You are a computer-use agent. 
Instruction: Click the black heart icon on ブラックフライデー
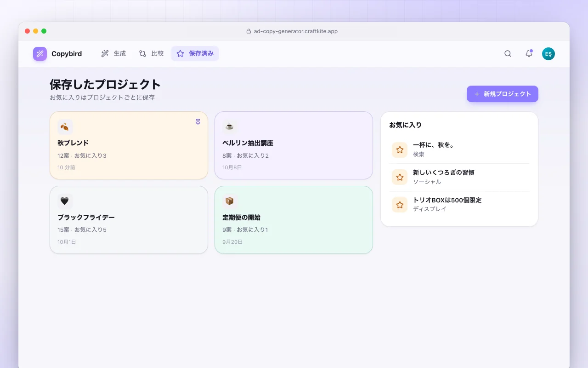point(65,201)
